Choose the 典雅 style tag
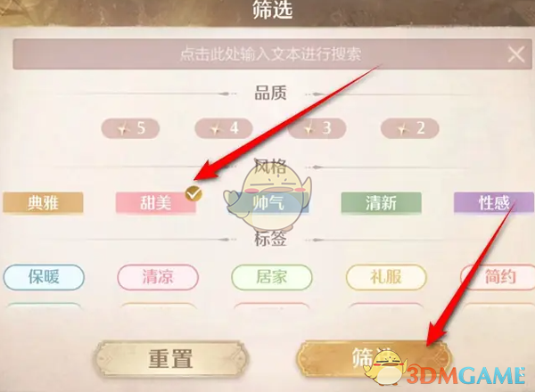Image resolution: width=535 pixels, height=392 pixels. click(43, 203)
